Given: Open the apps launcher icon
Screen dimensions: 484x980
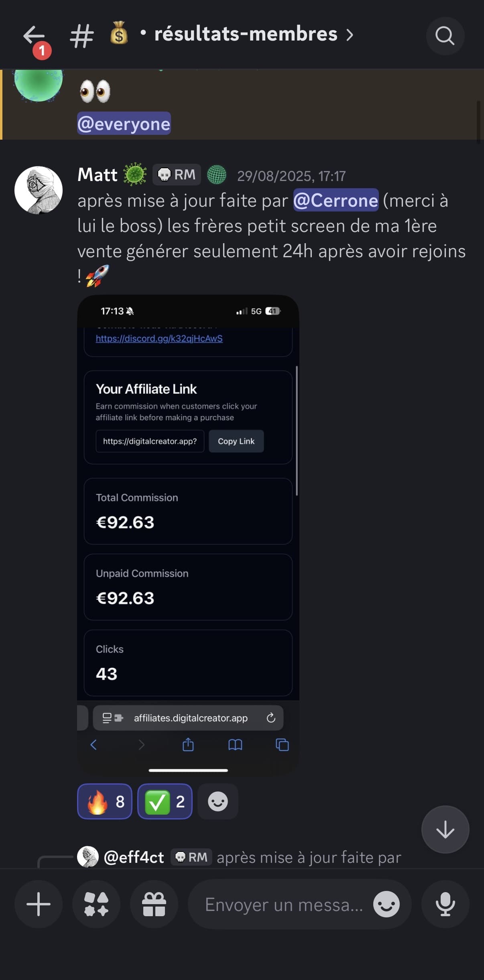Looking at the screenshot, I should pos(96,904).
